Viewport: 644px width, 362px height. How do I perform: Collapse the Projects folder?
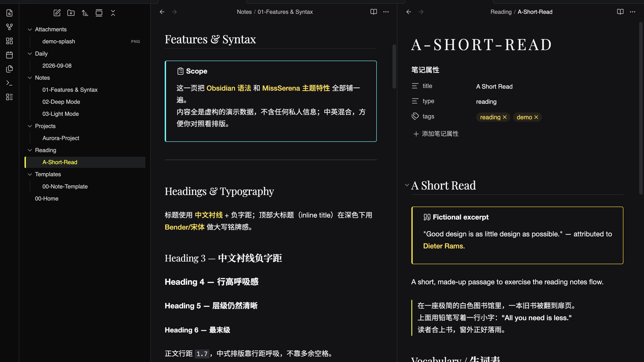pos(30,126)
